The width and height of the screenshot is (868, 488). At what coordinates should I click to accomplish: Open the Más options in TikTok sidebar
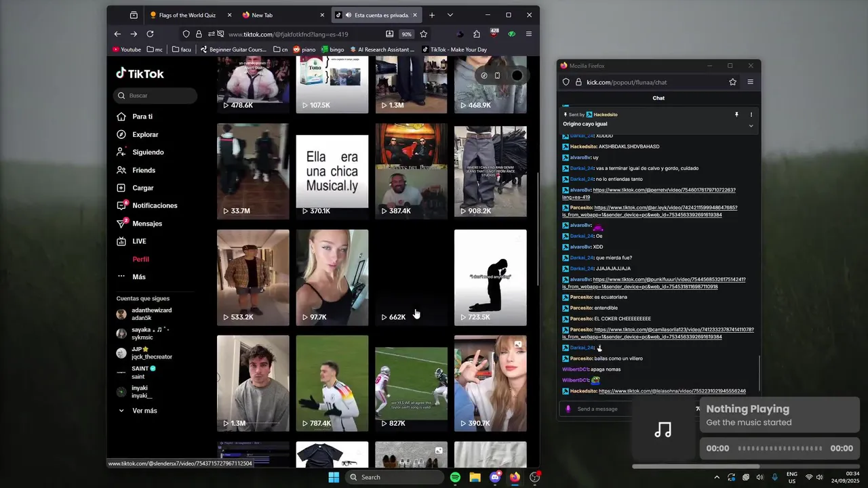click(x=131, y=277)
